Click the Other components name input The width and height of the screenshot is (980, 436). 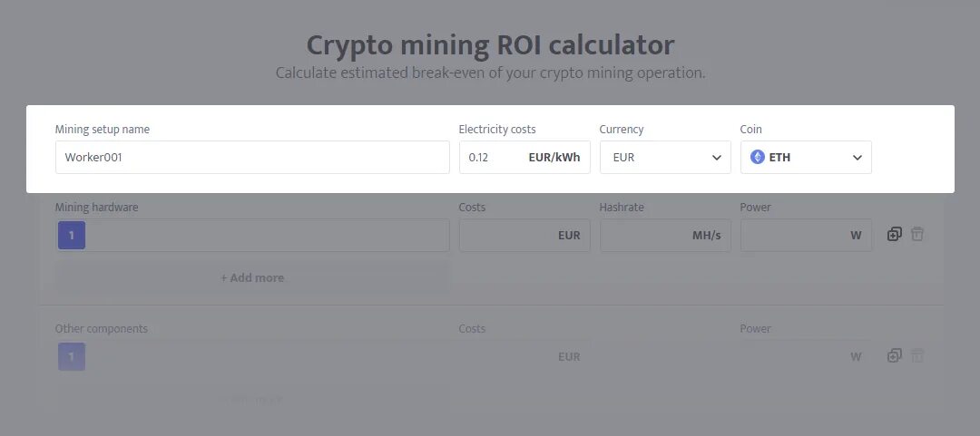(x=268, y=357)
